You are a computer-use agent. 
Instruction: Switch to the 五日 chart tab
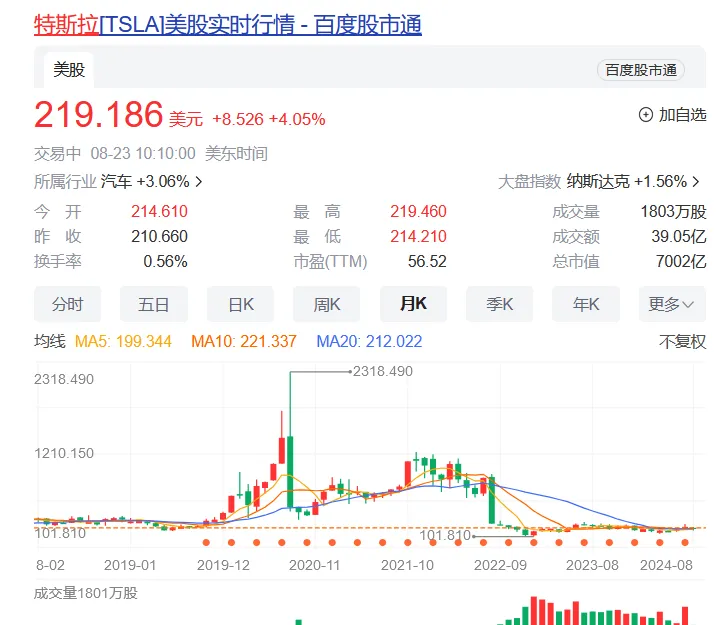pyautogui.click(x=154, y=304)
